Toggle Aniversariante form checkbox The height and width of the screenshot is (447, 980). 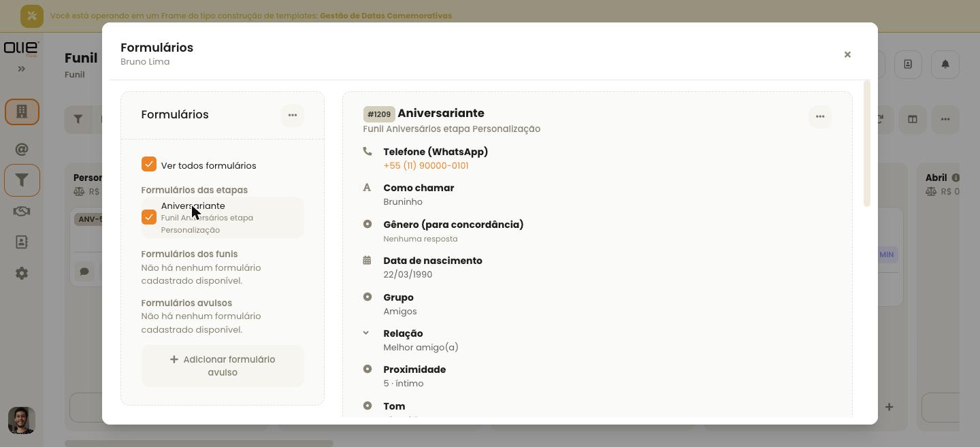149,217
